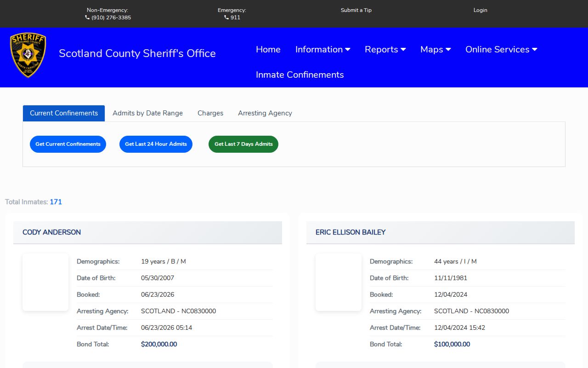Click the emergency 911 phone icon
Screen dimensions: 588x368
(x=226, y=17)
